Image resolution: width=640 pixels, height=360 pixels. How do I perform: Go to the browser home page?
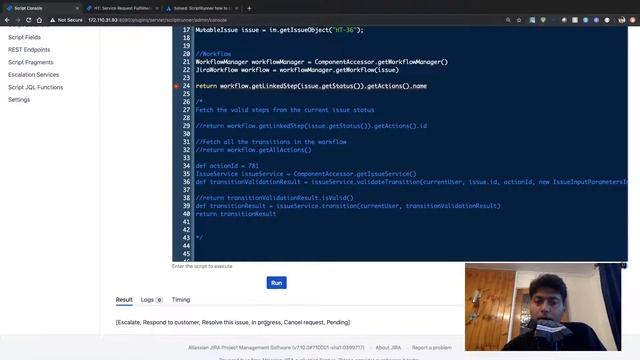coord(39,20)
